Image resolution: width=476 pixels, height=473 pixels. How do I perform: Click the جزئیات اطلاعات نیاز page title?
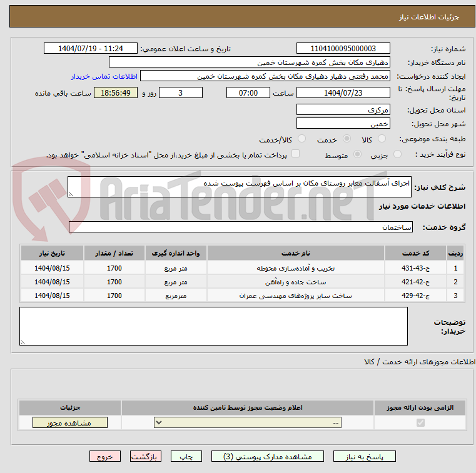(x=428, y=17)
